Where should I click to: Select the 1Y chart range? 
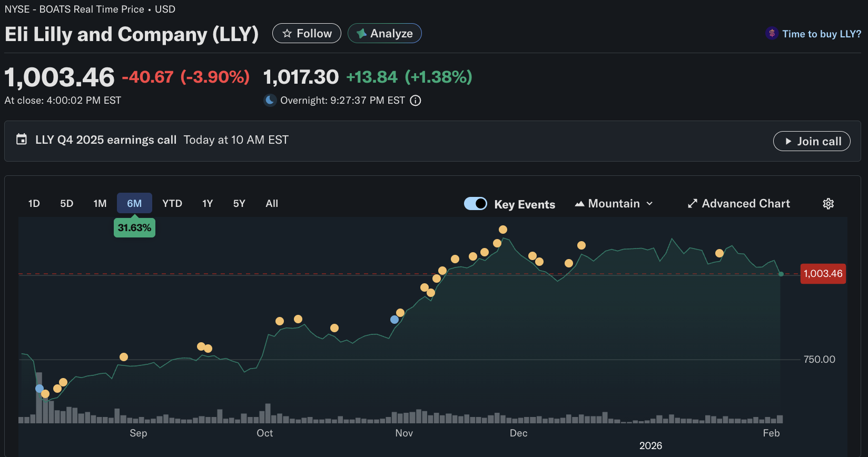208,203
